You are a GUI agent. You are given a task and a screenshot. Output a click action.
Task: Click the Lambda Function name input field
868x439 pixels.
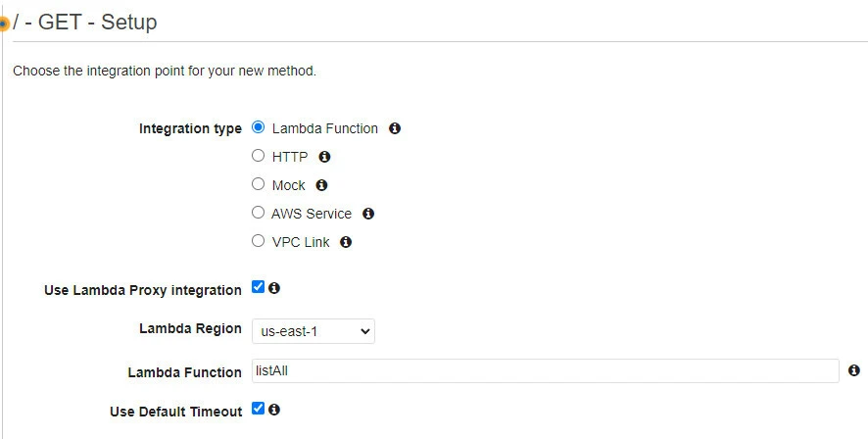[545, 370]
